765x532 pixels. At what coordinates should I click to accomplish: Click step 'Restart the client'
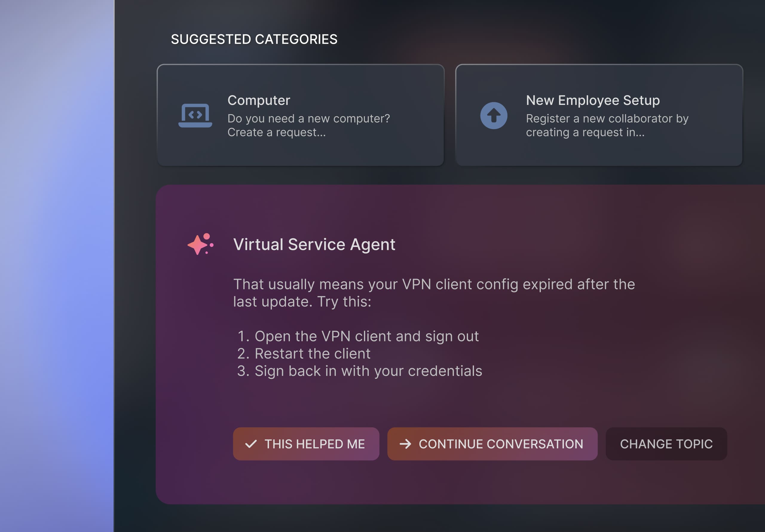tap(313, 353)
